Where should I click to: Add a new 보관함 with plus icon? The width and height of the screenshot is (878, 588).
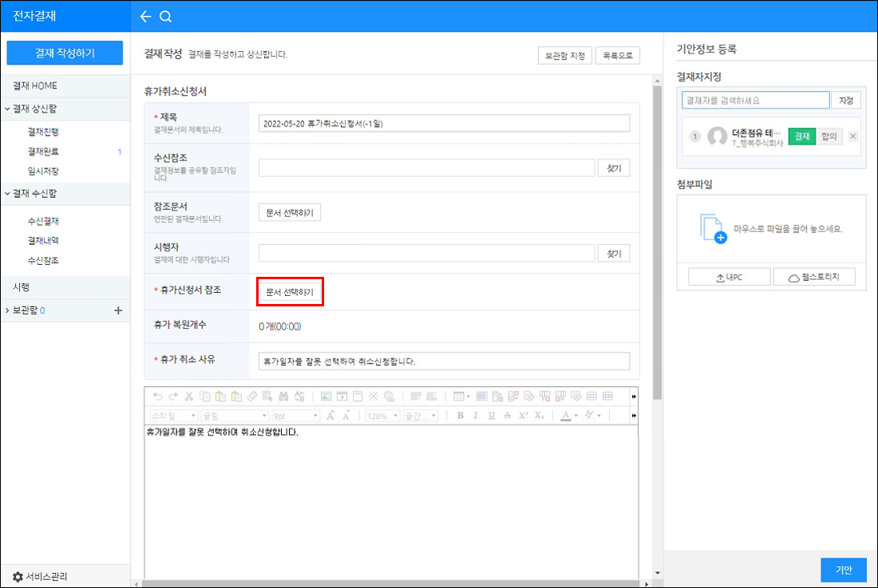point(118,310)
